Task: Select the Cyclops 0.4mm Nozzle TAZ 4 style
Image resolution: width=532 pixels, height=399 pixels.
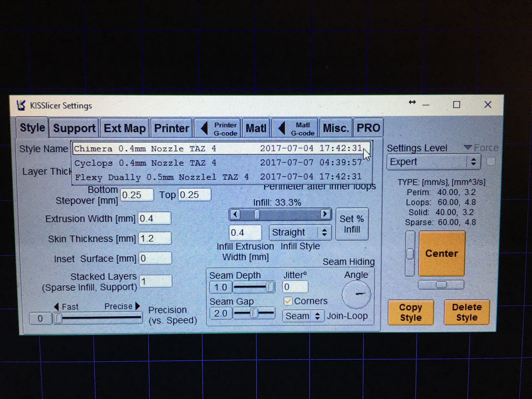Action: point(222,163)
